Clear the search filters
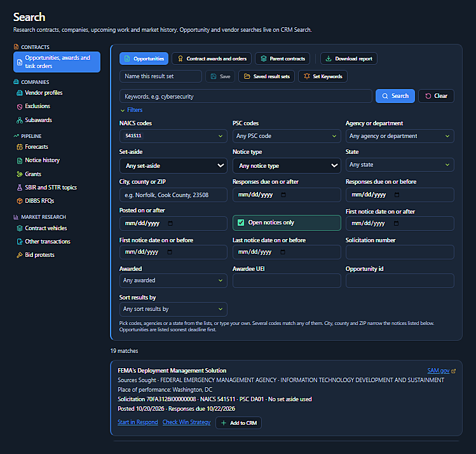This screenshot has width=476, height=454. (436, 96)
